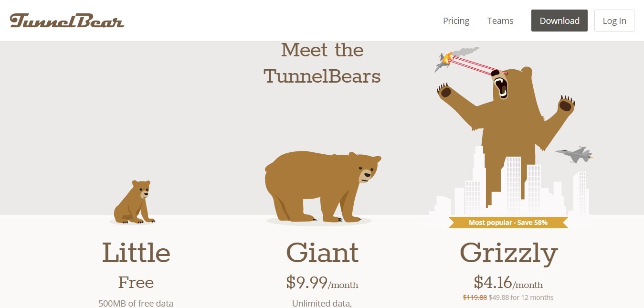Select the Giant plan heading

pyautogui.click(x=322, y=253)
